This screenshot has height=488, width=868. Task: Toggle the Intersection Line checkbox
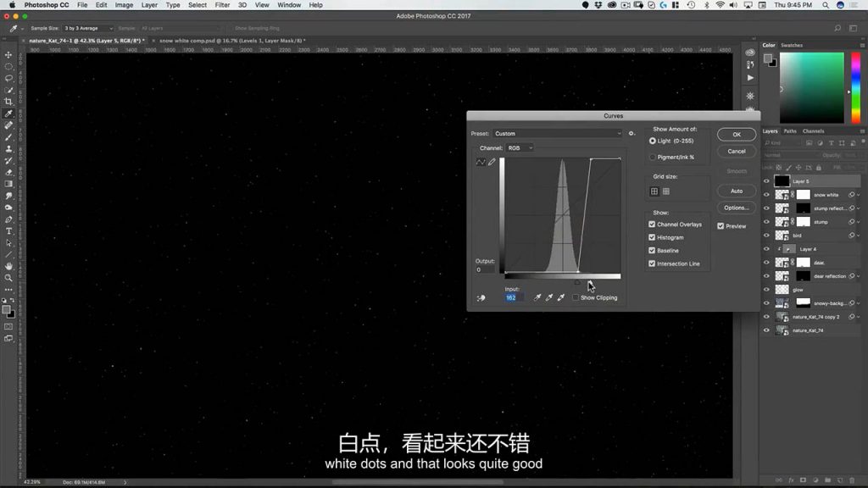point(652,264)
